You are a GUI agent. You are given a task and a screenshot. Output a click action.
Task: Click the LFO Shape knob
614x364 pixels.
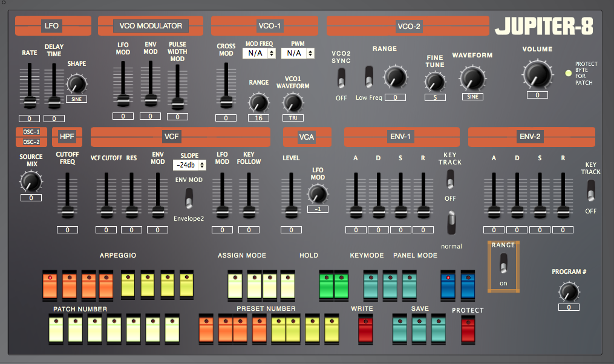pyautogui.click(x=77, y=83)
